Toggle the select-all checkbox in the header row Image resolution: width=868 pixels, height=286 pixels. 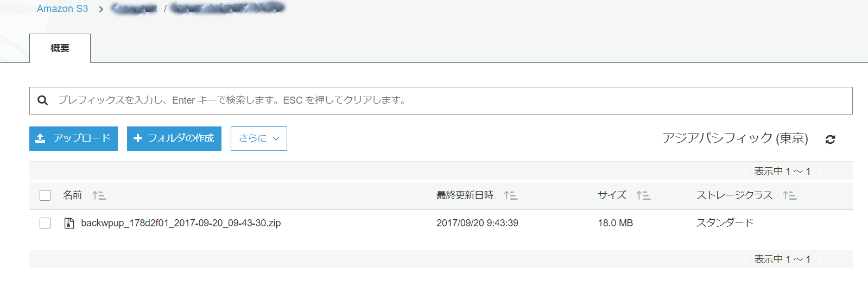click(45, 195)
